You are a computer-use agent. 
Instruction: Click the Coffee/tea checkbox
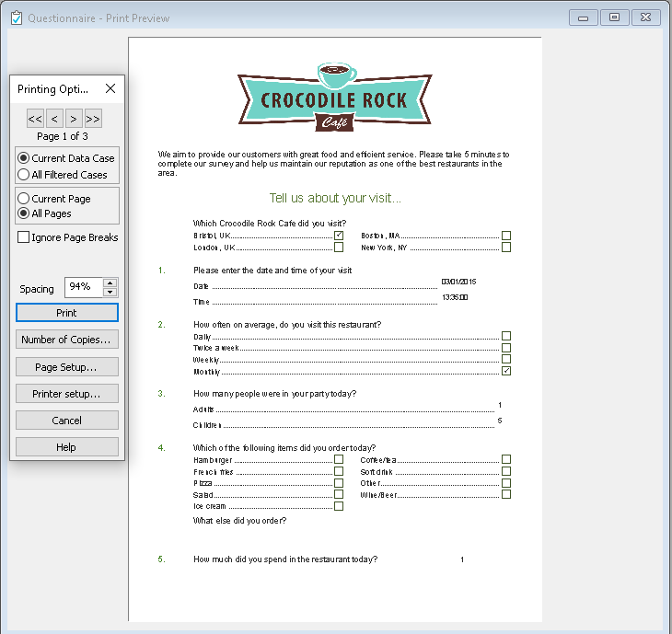(x=506, y=459)
